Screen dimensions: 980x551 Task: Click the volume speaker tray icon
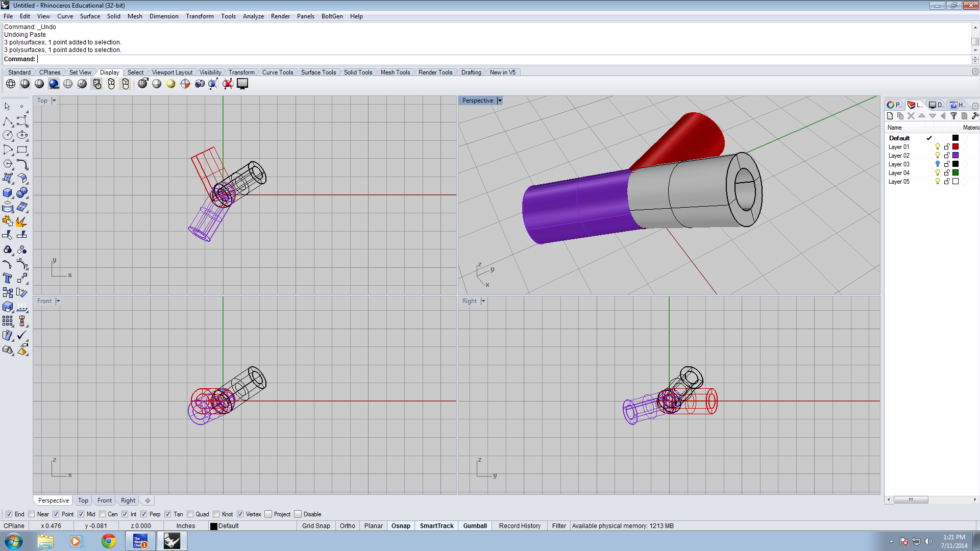[928, 541]
